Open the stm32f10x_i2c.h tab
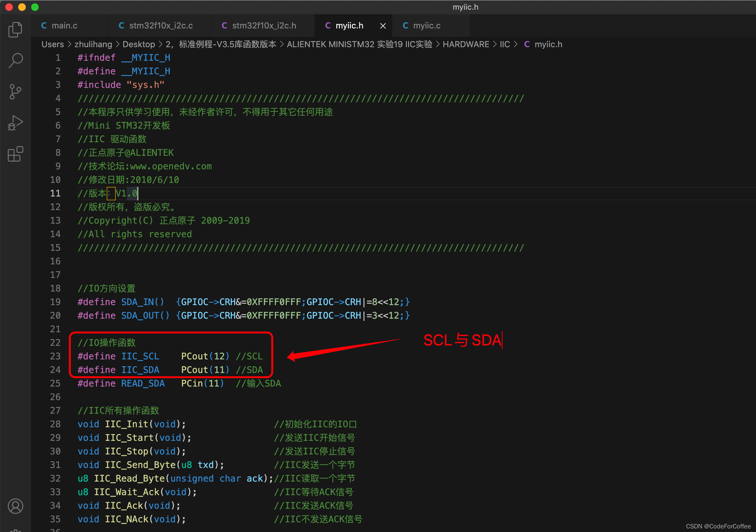This screenshot has height=532, width=756. click(264, 26)
